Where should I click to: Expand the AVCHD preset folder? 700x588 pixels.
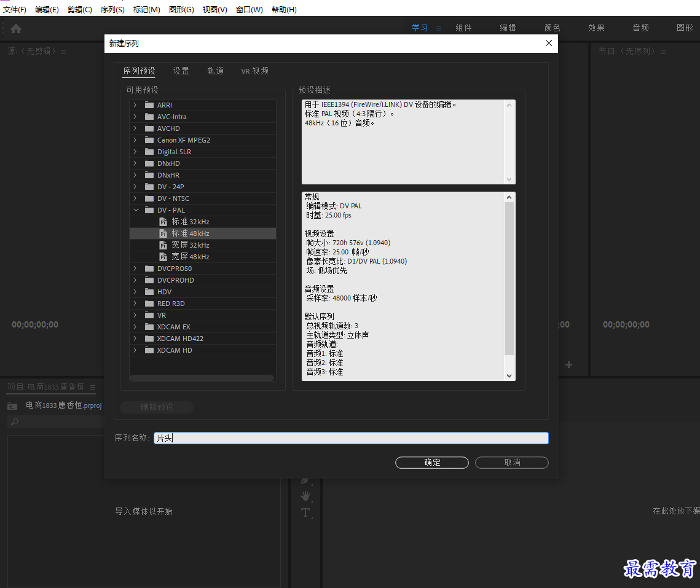coord(135,128)
